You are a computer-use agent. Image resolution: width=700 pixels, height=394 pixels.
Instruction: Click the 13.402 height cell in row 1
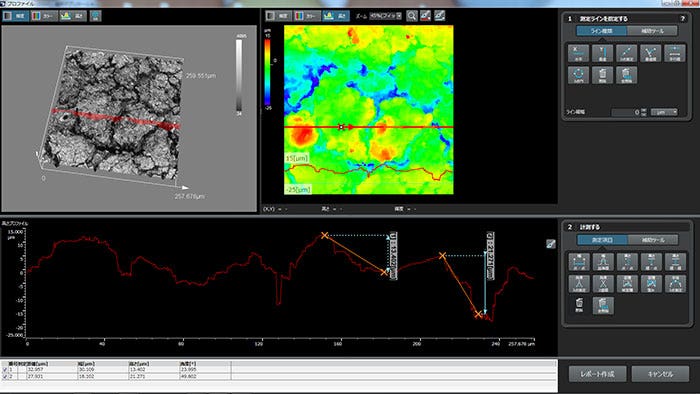[154, 369]
